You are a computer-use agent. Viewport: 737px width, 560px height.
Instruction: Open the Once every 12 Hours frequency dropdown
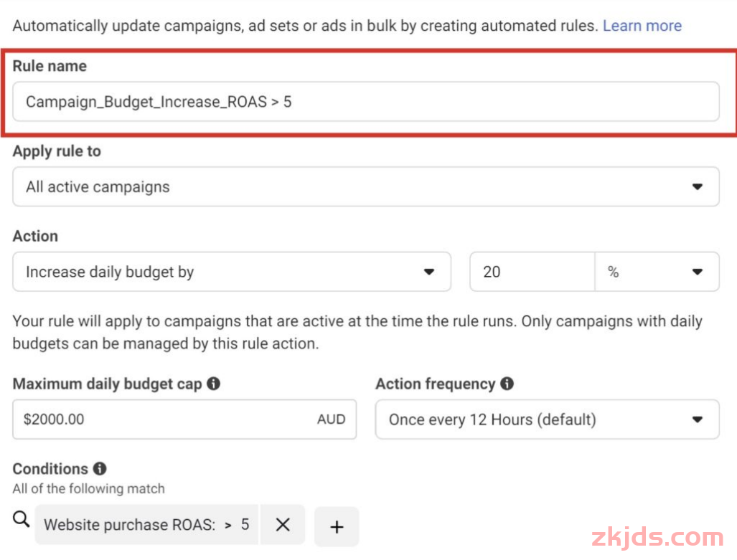pyautogui.click(x=547, y=419)
